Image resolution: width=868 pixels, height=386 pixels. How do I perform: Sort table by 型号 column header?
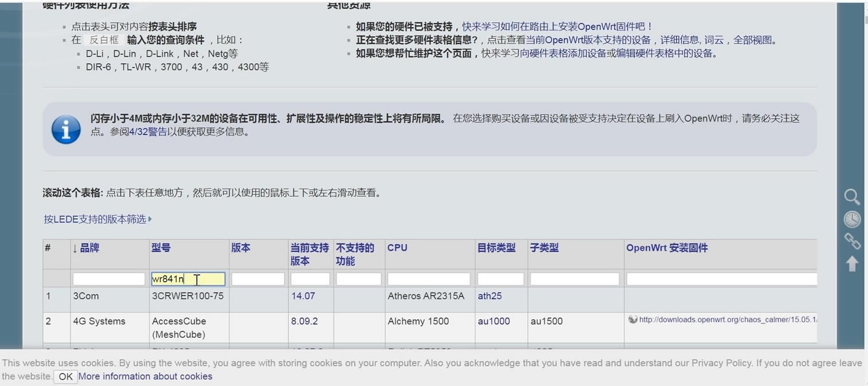[161, 248]
